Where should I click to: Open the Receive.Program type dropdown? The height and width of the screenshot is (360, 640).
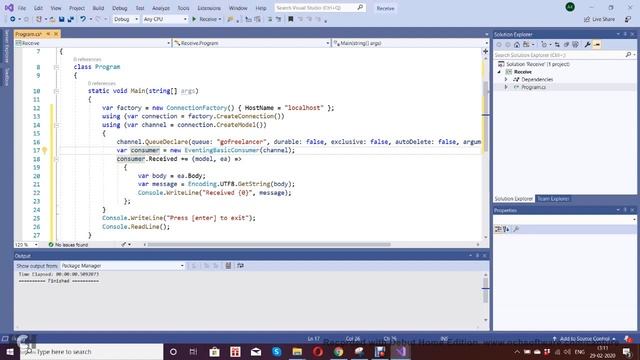click(x=251, y=43)
